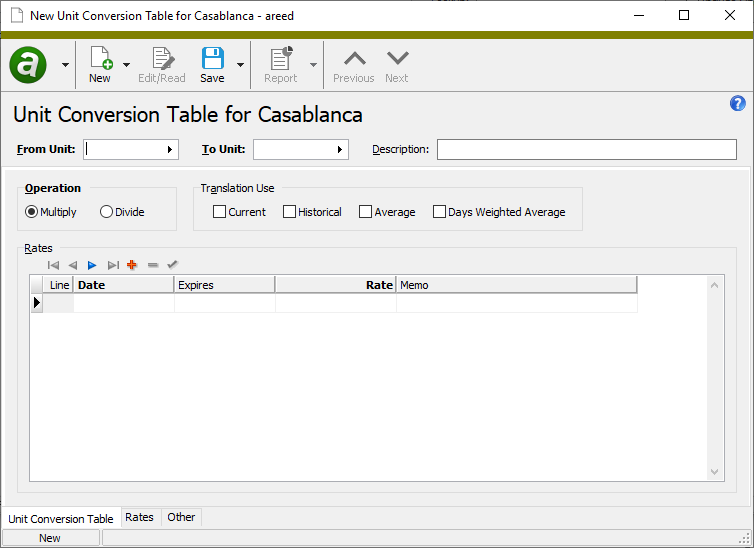Click the New document icon
The width and height of the screenshot is (754, 548).
pos(100,59)
